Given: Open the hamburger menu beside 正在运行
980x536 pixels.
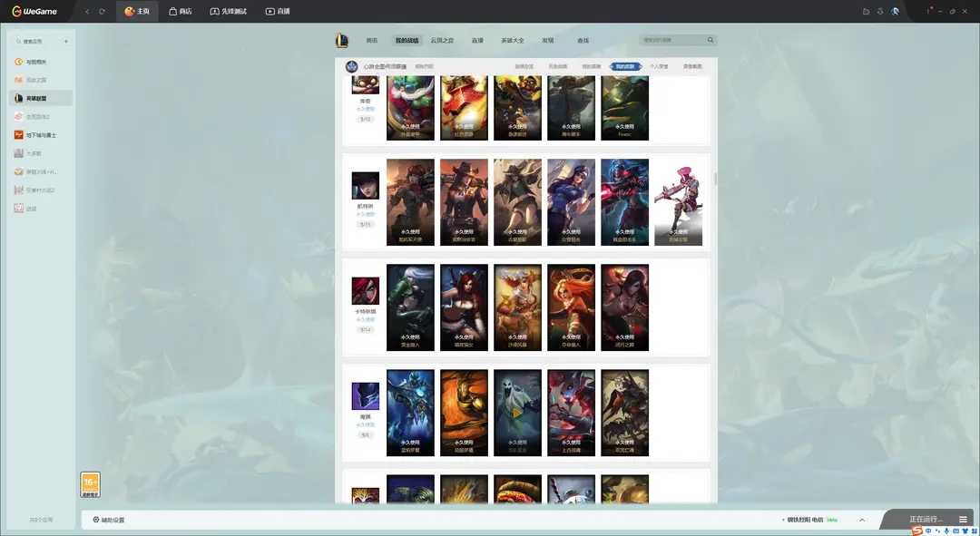Looking at the screenshot, I should 963,519.
